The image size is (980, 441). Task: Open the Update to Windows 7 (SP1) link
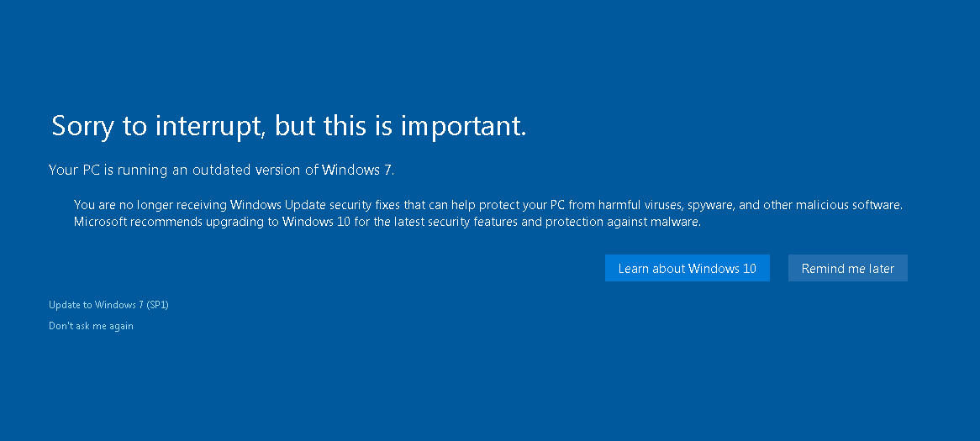108,305
